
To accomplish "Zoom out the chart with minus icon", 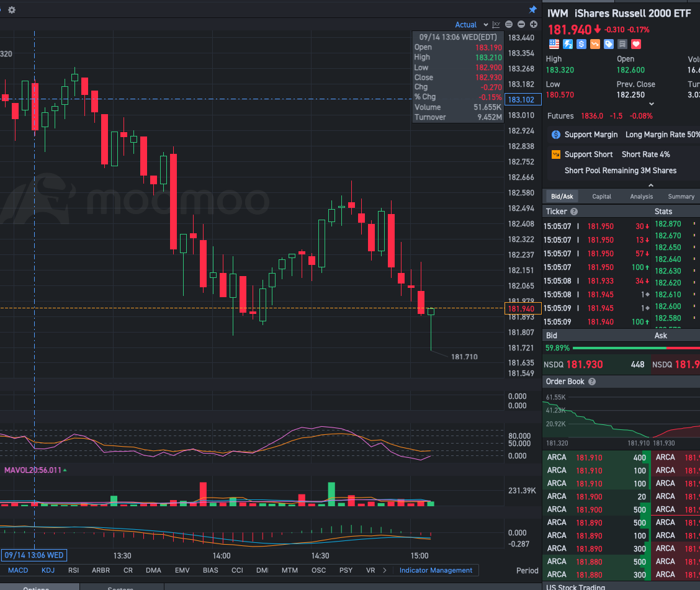I will [x=521, y=25].
